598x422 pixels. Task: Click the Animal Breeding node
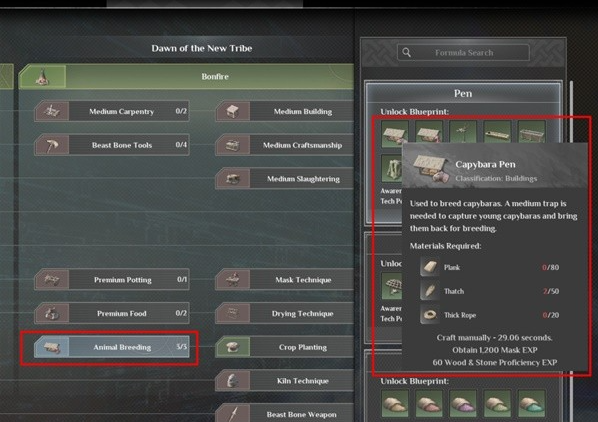112,347
